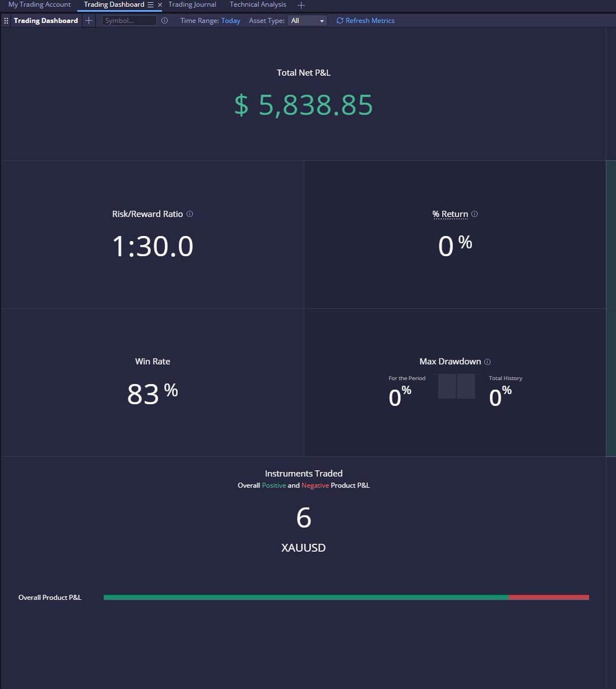Click Refresh Metrics
This screenshot has height=689, width=616.
(x=365, y=21)
